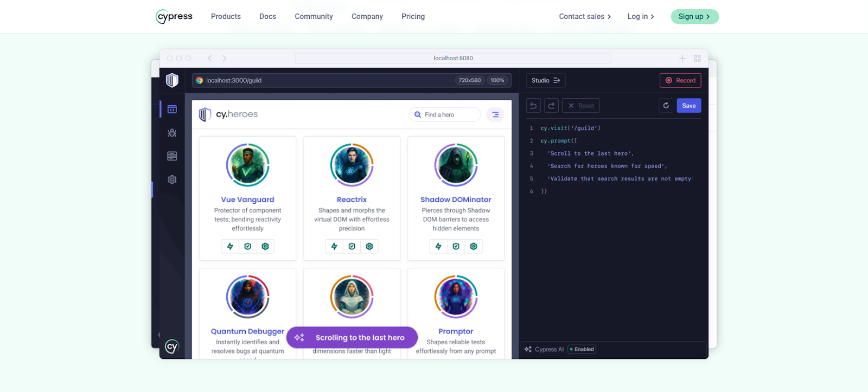Select the gear icon under Reactrix
Screen dimensions: 868x392
pyautogui.click(x=369, y=247)
